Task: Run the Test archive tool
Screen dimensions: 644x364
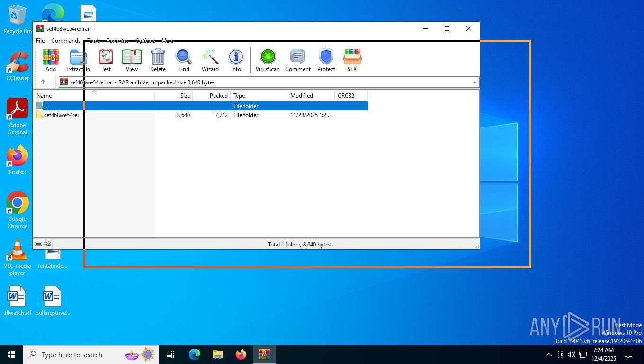Action: click(106, 61)
